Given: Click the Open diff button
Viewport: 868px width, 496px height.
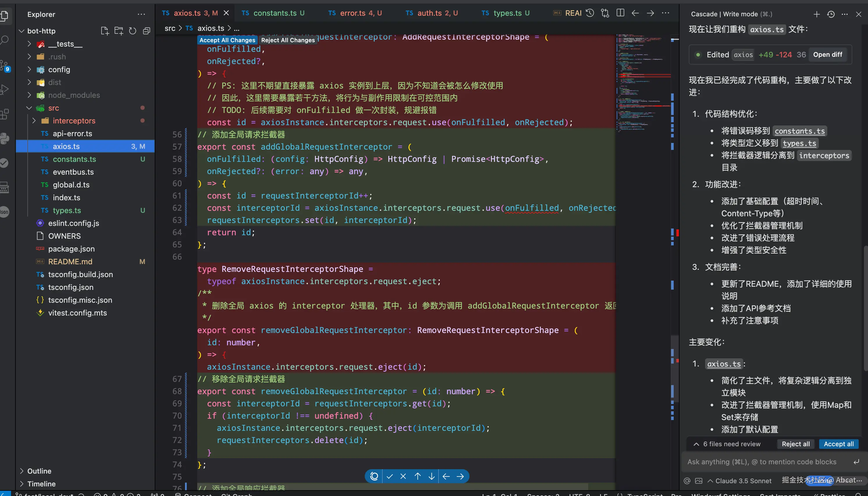Looking at the screenshot, I should (x=828, y=54).
